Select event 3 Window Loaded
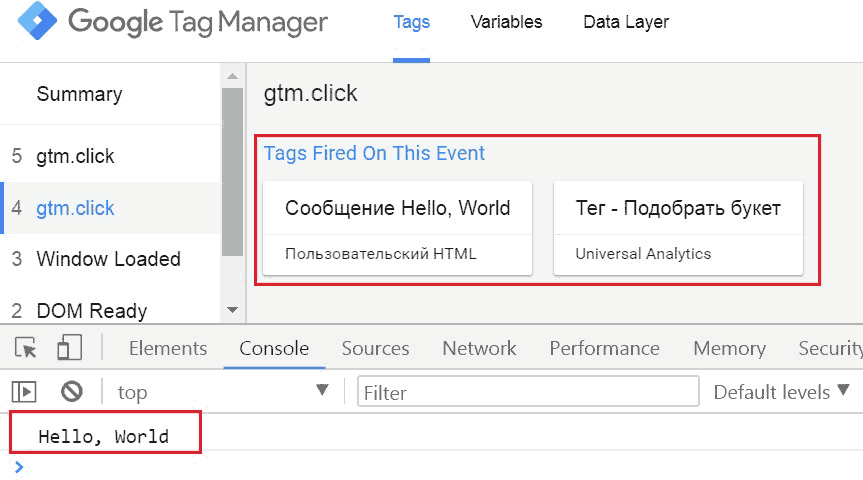 point(110,259)
